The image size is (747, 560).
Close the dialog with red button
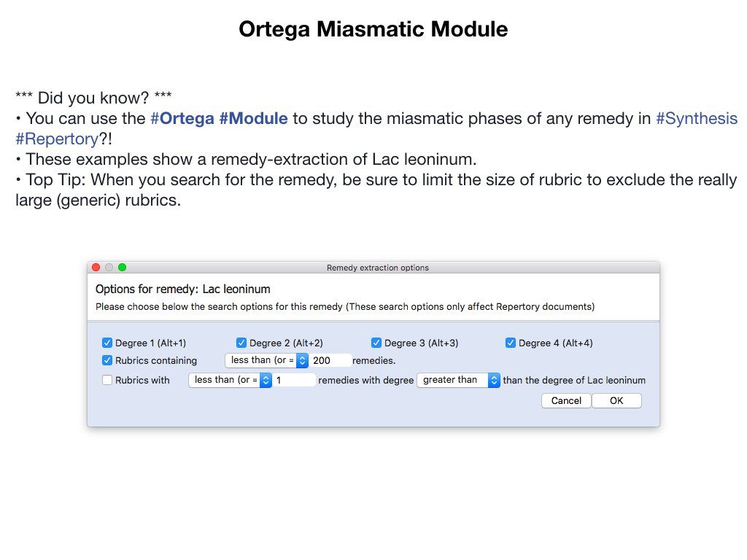coord(96,267)
